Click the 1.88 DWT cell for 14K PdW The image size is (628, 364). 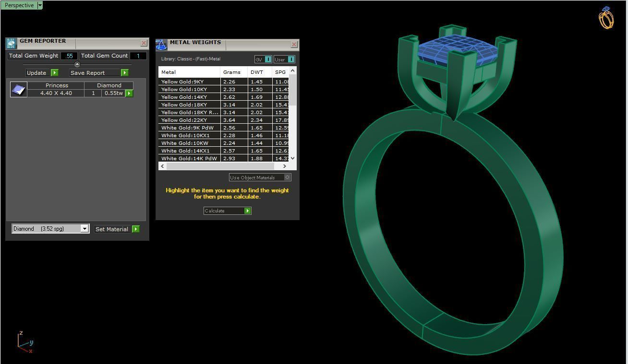tap(260, 158)
